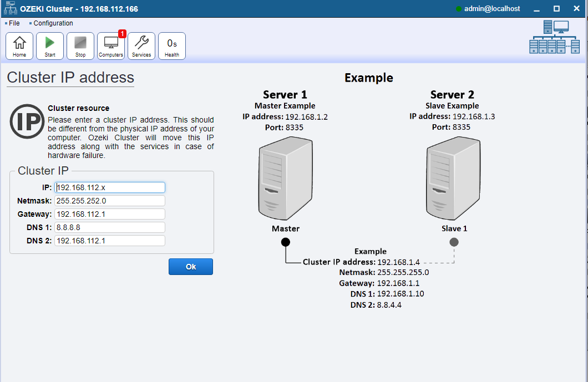Click the example 'Cluster IP address: 192.168.1.4' line
Screen dimensions: 588x382
(362, 262)
